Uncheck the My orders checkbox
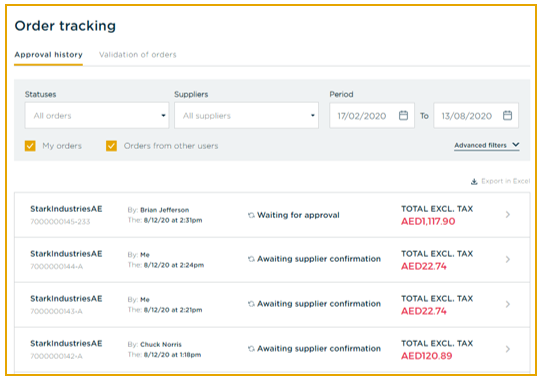Screen dimensions: 542x380 (x=30, y=146)
